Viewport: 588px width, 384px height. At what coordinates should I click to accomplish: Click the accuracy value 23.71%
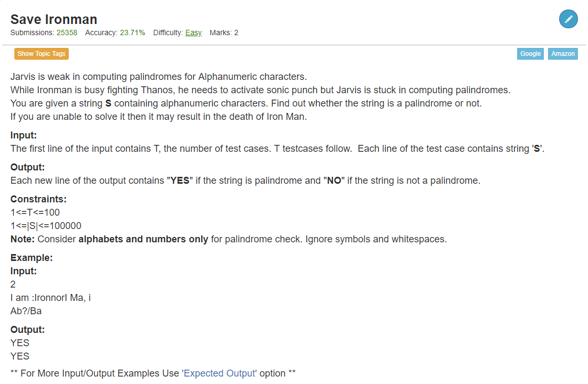coord(133,32)
